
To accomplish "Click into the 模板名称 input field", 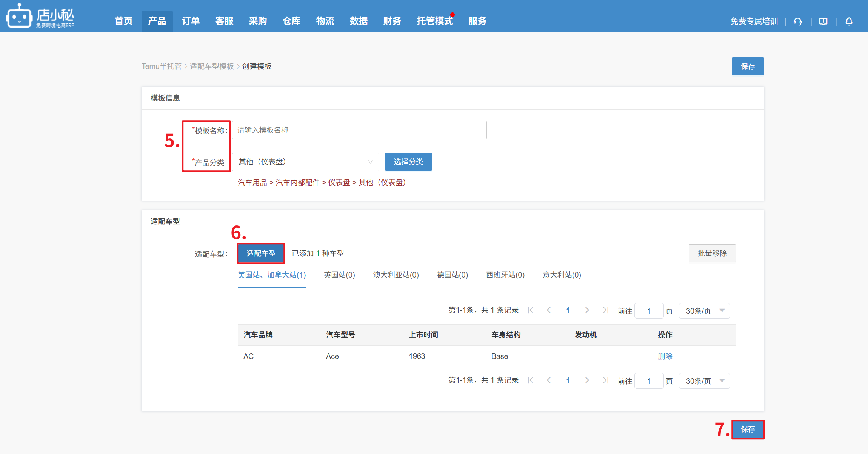I will pos(359,130).
